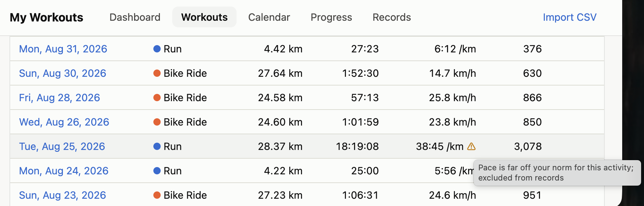This screenshot has width=644, height=206.
Task: Click orange Bike Ride dot on Aug 30
Action: pos(157,73)
